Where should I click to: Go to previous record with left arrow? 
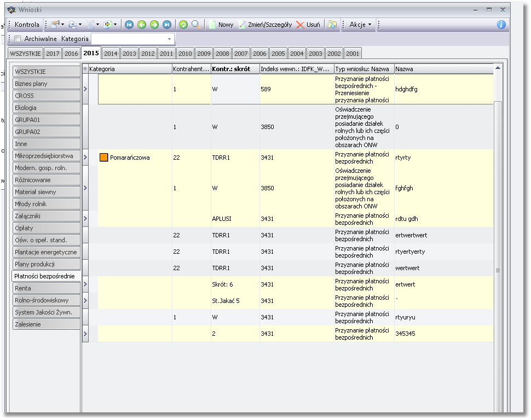pyautogui.click(x=142, y=25)
